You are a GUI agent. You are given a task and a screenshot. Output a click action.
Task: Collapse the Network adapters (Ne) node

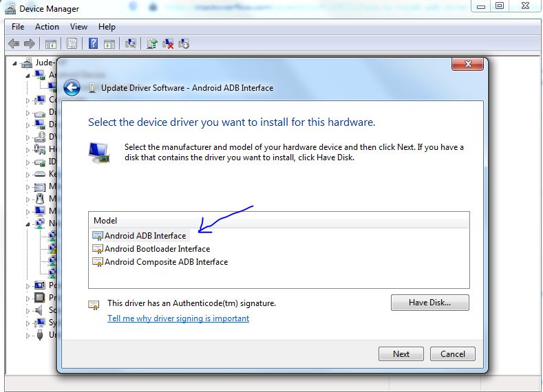point(28,224)
